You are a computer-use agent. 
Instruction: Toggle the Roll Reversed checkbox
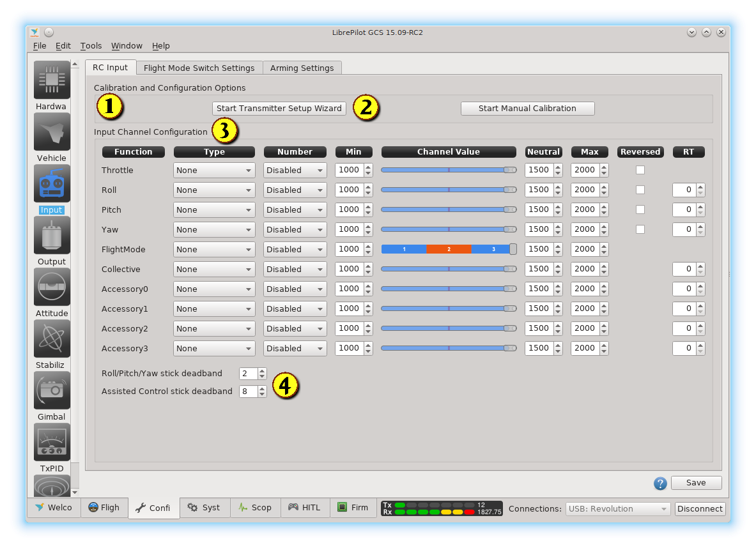coord(640,190)
